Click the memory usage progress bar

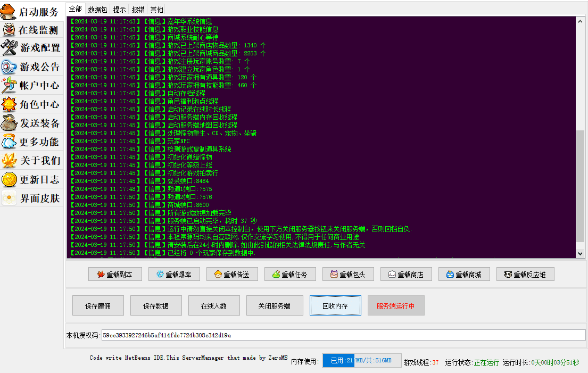(361, 361)
